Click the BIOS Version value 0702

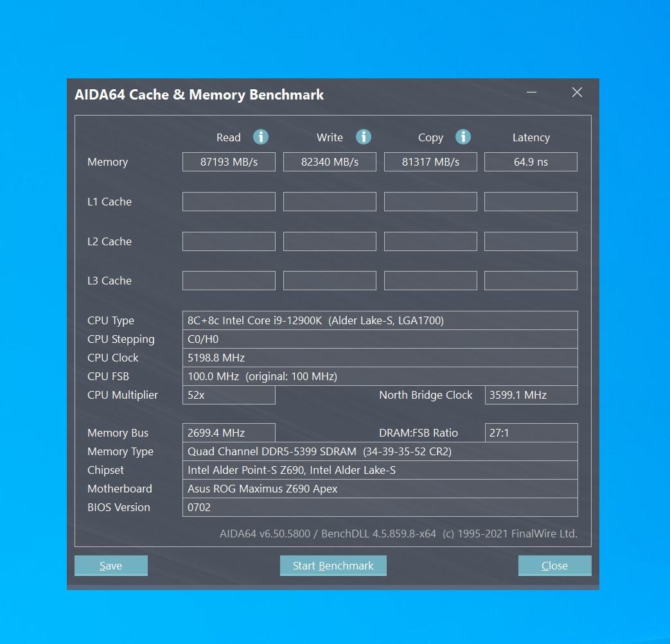pyautogui.click(x=380, y=507)
